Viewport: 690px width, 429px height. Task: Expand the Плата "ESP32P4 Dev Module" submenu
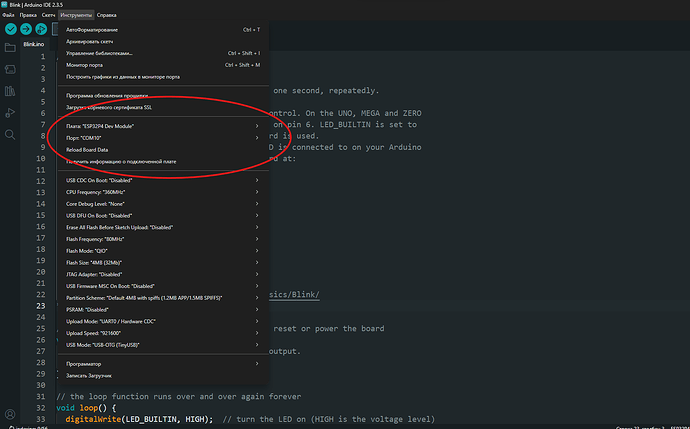pyautogui.click(x=163, y=126)
